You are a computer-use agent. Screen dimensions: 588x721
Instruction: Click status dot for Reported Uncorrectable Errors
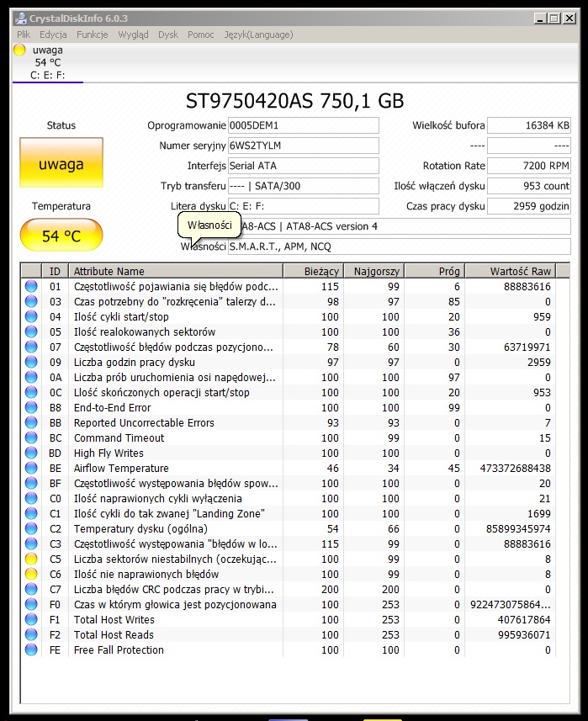tap(31, 423)
